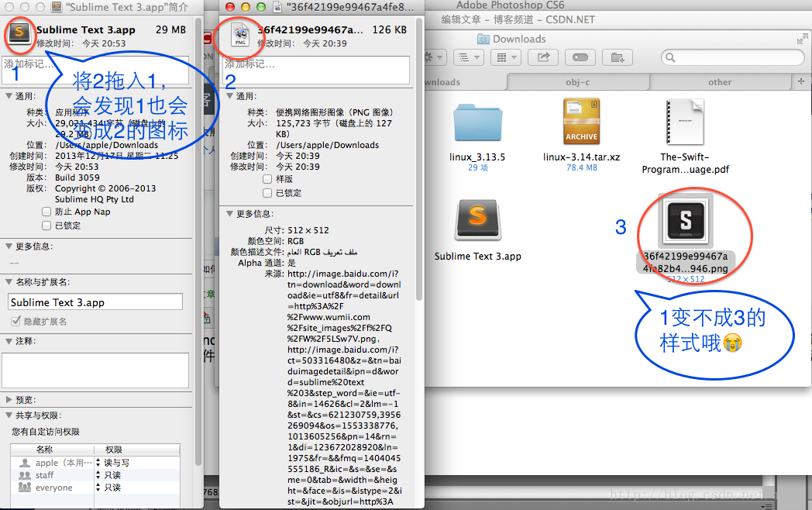
Task: Select the 36f42199e99467a png thumbnail in Finder
Action: (x=686, y=221)
